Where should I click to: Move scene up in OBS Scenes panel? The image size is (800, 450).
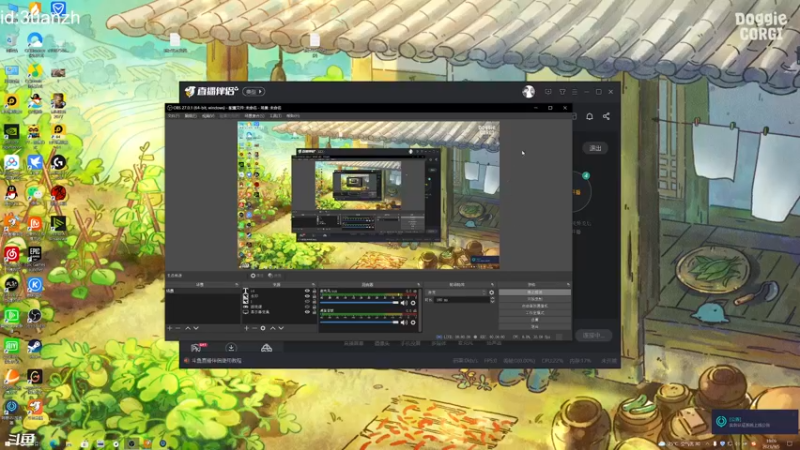click(187, 328)
